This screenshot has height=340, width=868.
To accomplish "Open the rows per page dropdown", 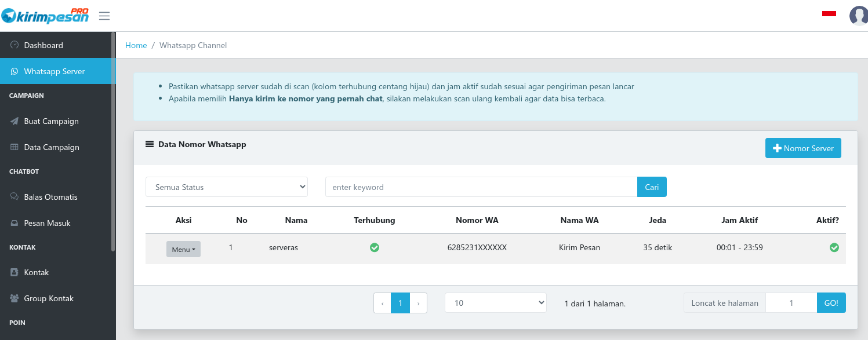I will point(495,303).
